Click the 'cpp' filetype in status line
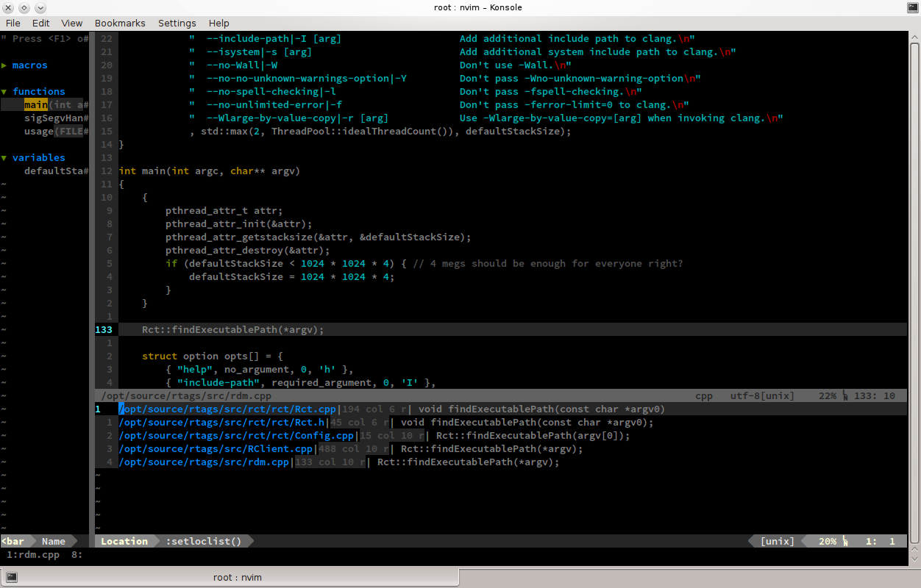The height and width of the screenshot is (588, 921). 704,396
